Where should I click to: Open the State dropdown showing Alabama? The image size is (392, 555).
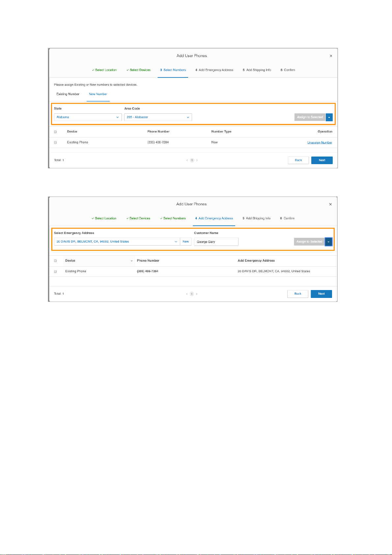[x=88, y=117]
